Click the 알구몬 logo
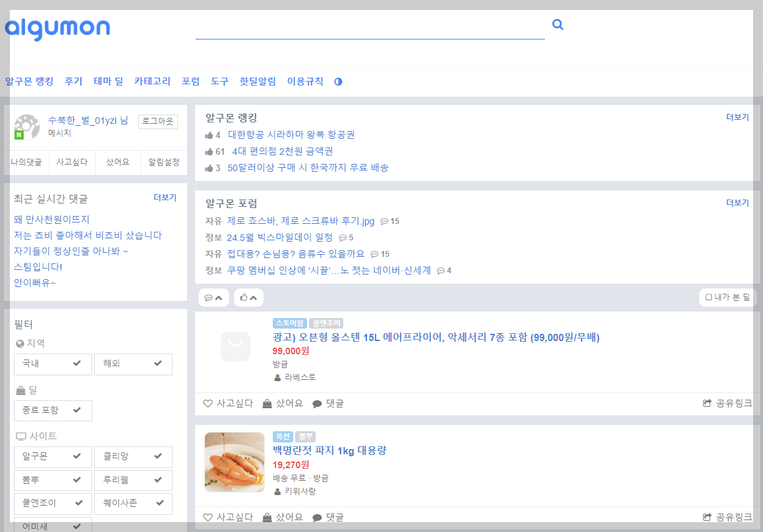Screen dimensions: 763x532 click(x=57, y=28)
